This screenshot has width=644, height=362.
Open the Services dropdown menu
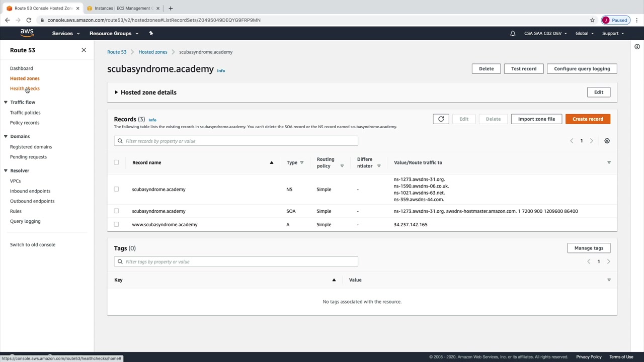(x=66, y=33)
